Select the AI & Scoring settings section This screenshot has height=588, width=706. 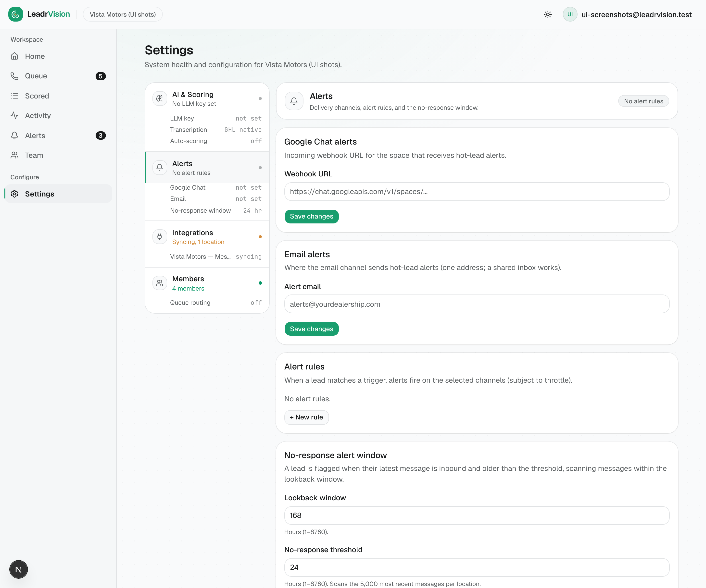207,99
